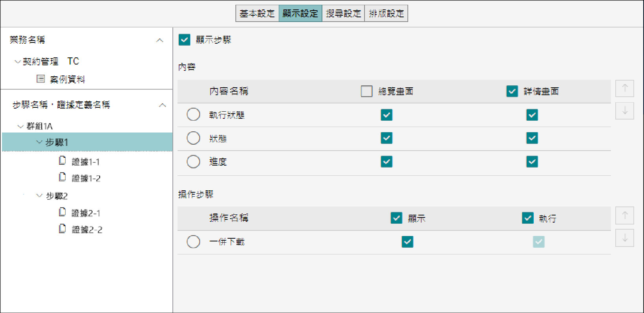644x313 pixels.
Task: Click the move-up arrow for 操作步驟 list
Action: (x=624, y=215)
